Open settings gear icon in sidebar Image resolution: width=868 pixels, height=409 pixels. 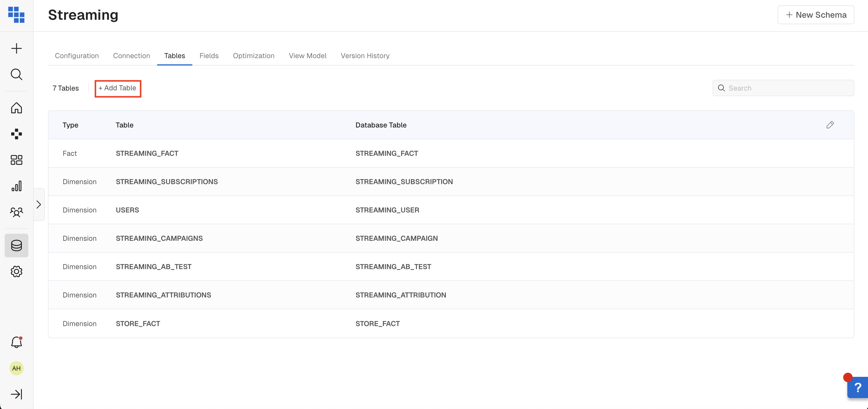pyautogui.click(x=16, y=271)
